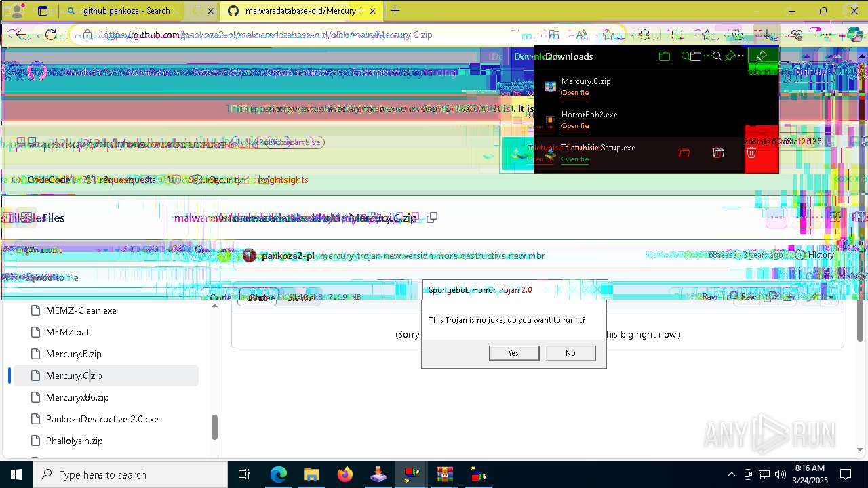Click HorrorBob2.exe file icon in Downloads
Viewport: 868px width, 488px height.
(551, 120)
